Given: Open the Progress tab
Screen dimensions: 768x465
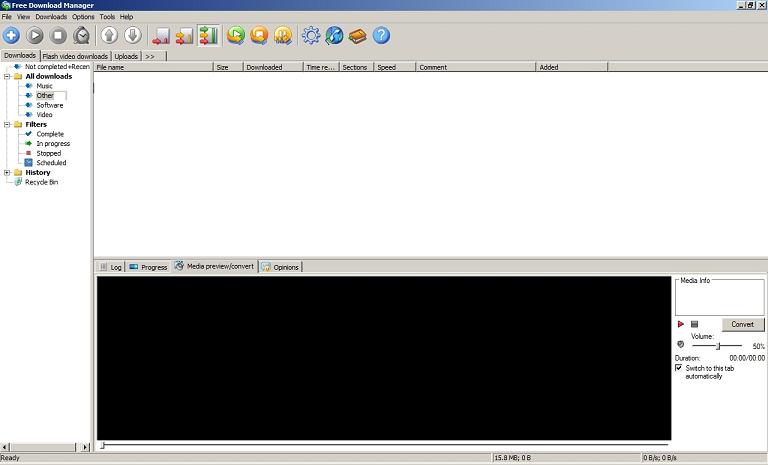Looking at the screenshot, I should pyautogui.click(x=148, y=267).
